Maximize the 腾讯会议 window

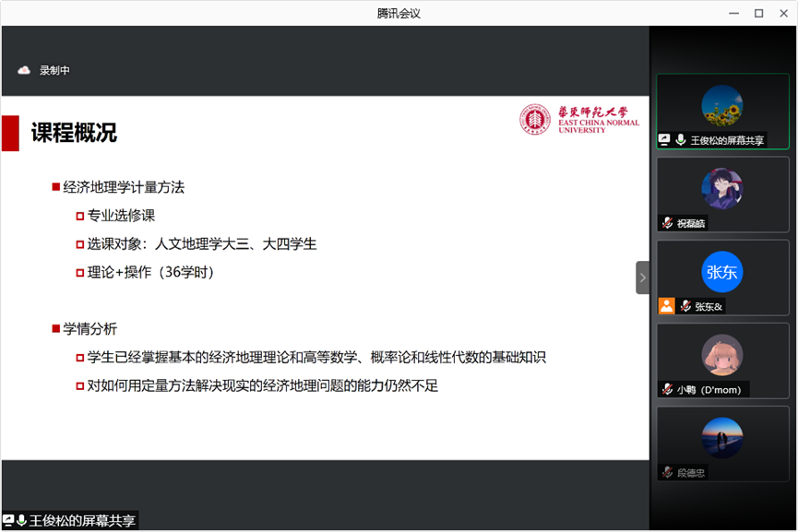pyautogui.click(x=758, y=13)
